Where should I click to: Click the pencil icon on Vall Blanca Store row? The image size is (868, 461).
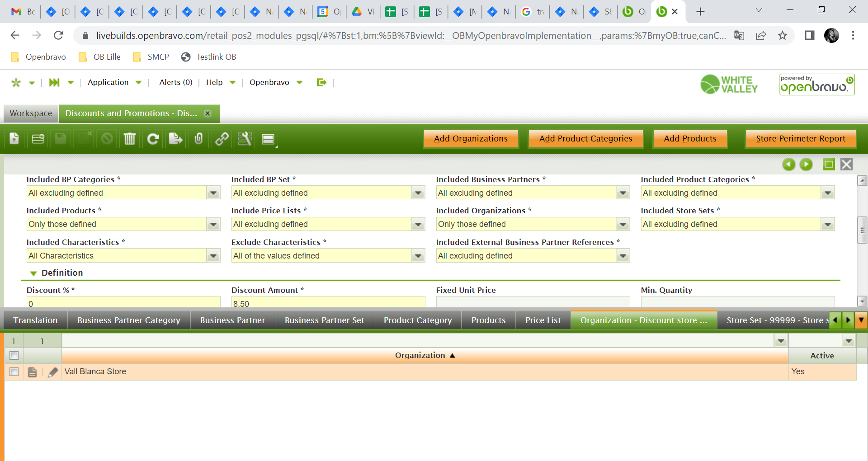click(53, 372)
